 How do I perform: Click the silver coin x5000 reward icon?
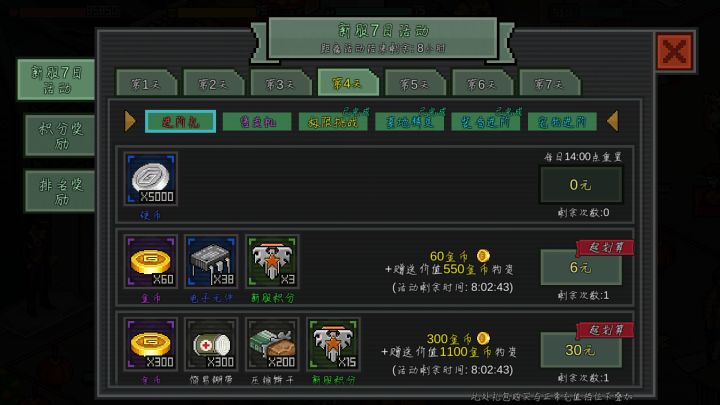pyautogui.click(x=151, y=179)
